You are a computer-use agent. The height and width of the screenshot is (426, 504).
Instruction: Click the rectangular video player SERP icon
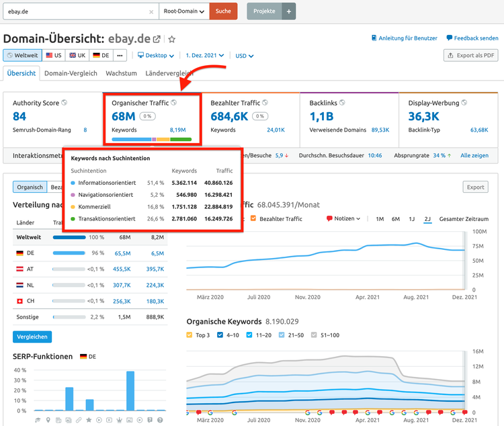point(110,420)
